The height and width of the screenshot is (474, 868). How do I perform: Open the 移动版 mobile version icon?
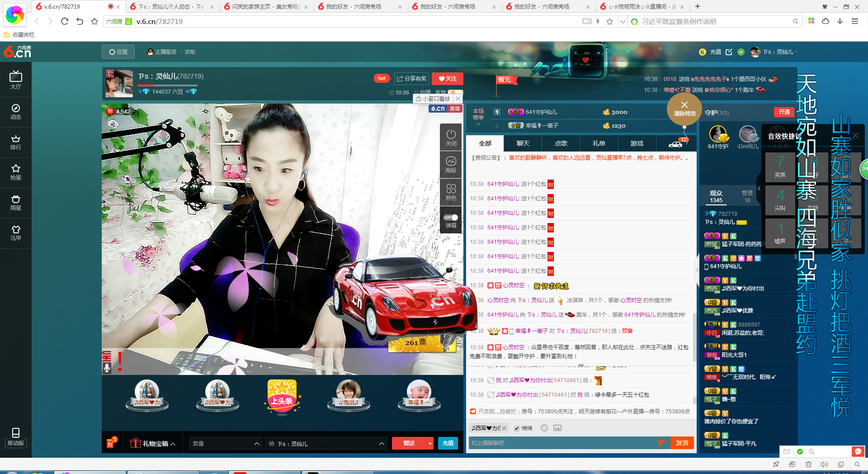point(15,437)
